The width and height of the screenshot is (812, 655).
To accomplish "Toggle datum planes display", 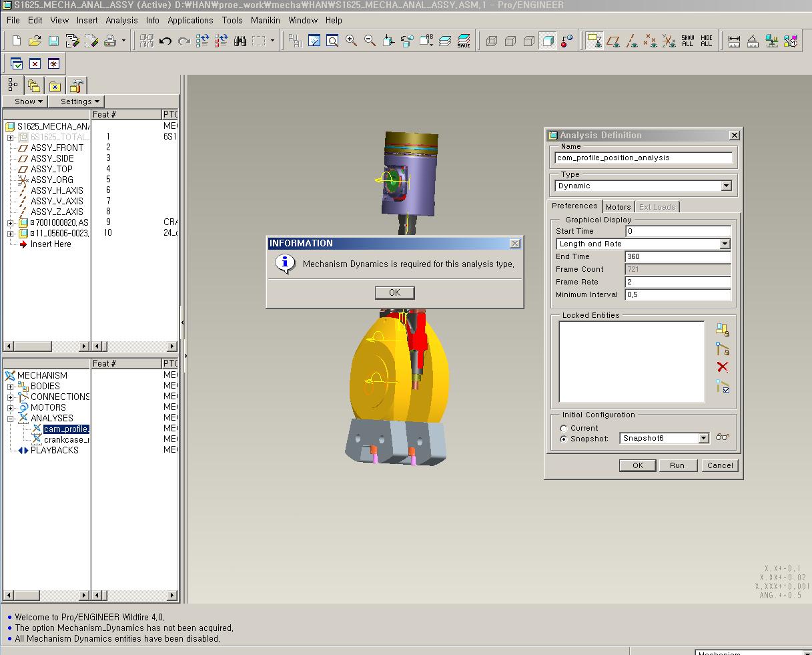I will pos(613,41).
